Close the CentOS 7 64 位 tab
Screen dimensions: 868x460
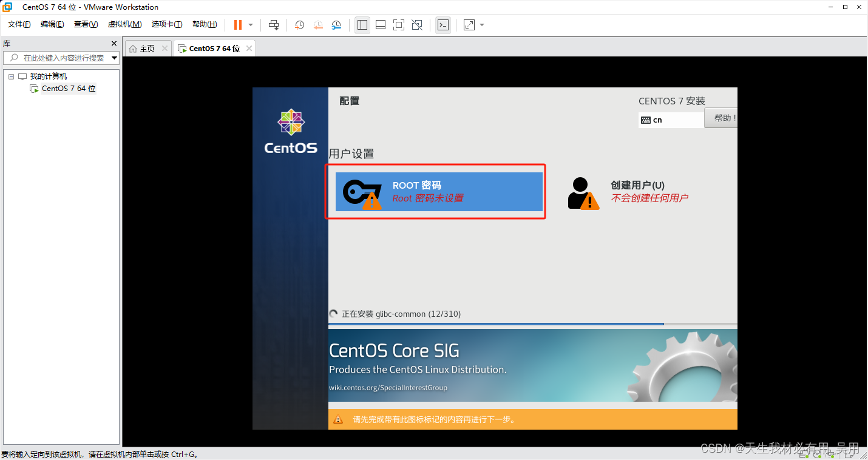(249, 49)
